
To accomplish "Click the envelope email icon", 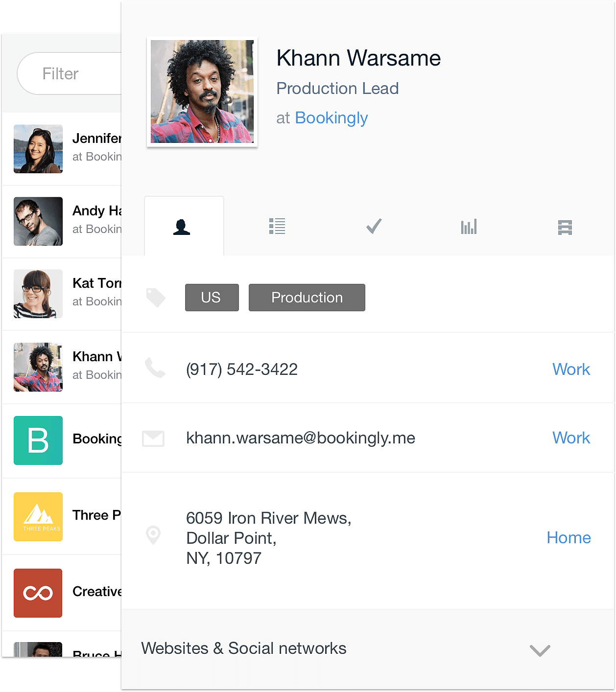I will tap(153, 438).
